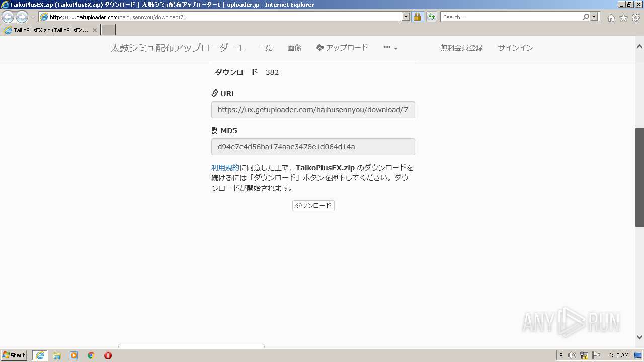Viewport: 644px width, 362px height.
Task: Click the 太鼓シミュ配布アップローダー1 site title
Action: point(177,48)
